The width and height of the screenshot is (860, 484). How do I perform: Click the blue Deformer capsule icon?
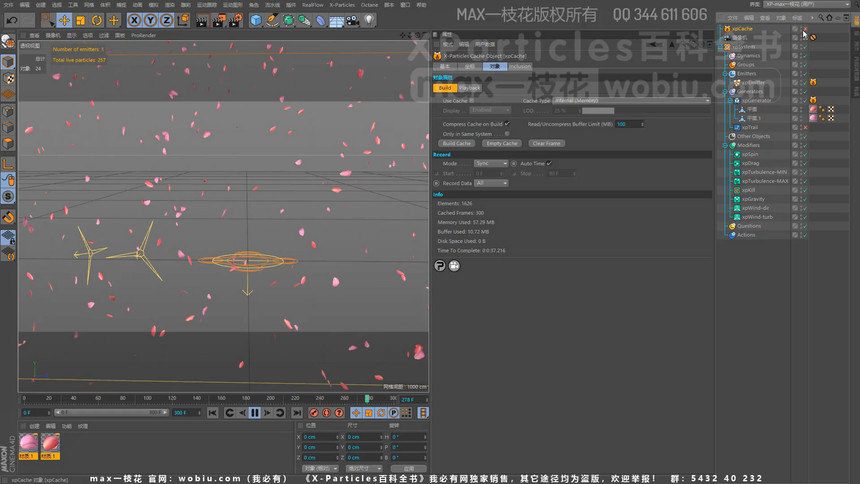[x=320, y=21]
